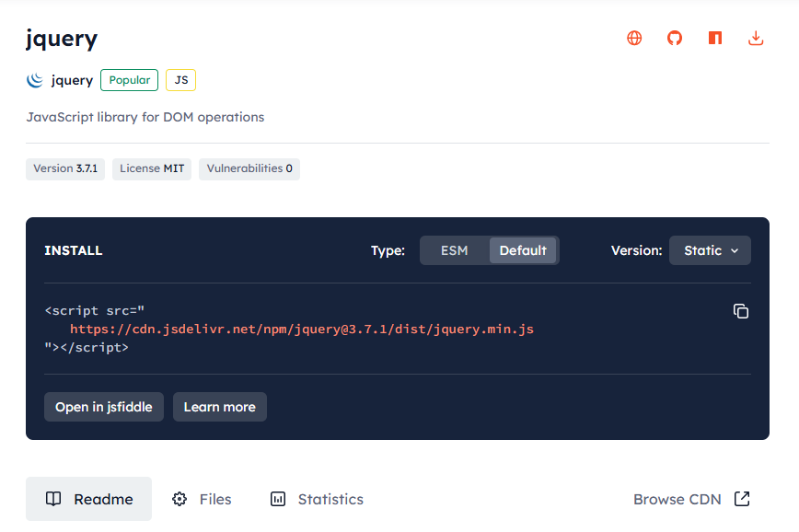
Task: Switch to the Readme tab
Action: pyautogui.click(x=88, y=499)
